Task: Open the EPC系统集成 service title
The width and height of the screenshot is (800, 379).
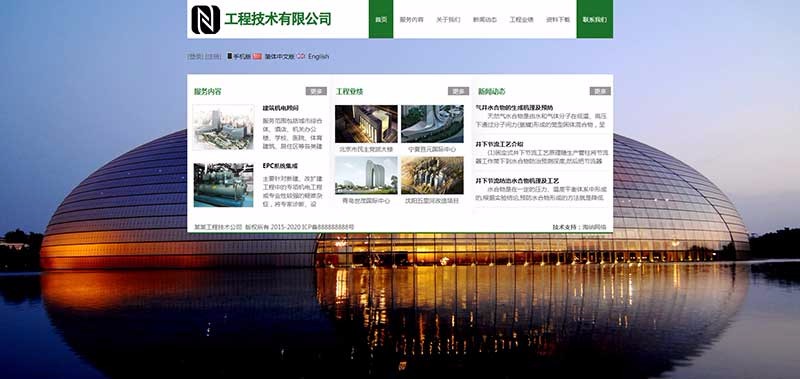Action: (x=281, y=166)
